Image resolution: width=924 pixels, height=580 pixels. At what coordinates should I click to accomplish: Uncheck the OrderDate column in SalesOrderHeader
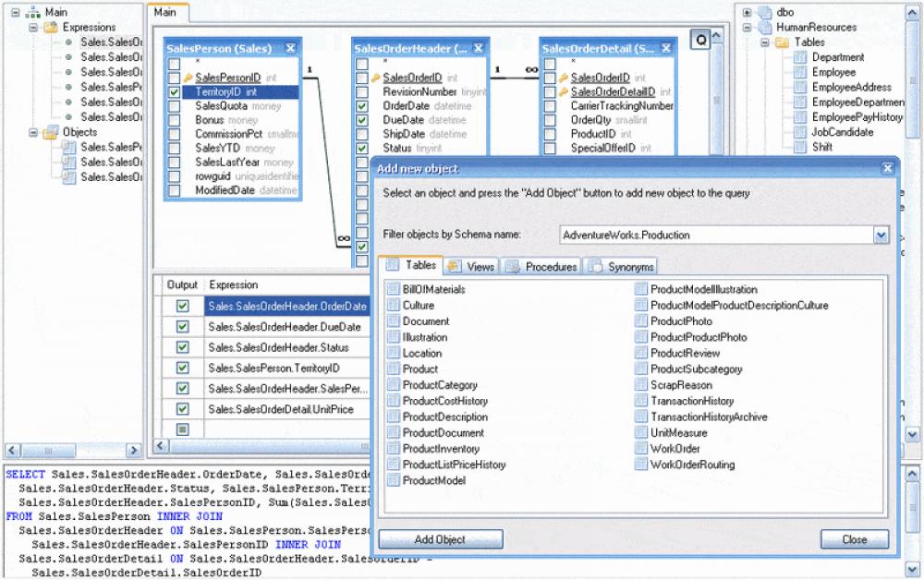[361, 106]
